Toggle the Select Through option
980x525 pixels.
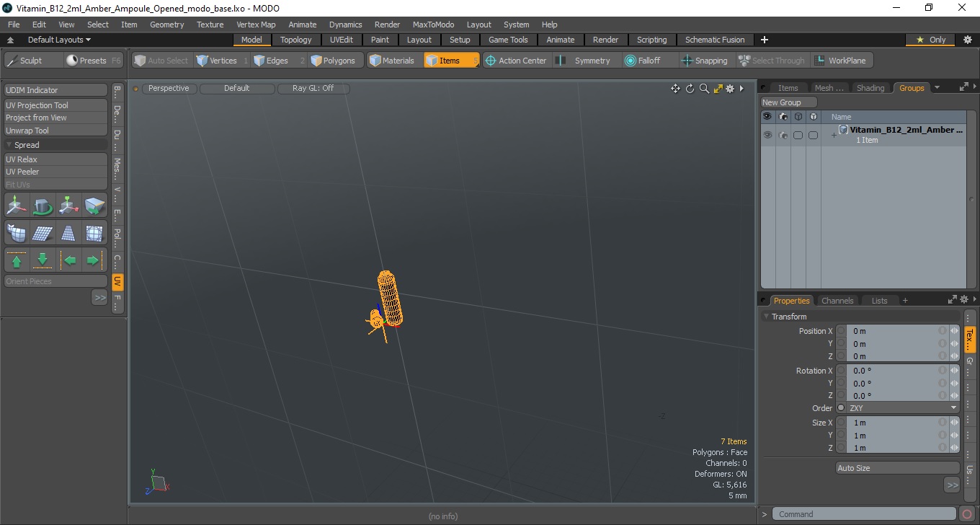click(x=772, y=61)
